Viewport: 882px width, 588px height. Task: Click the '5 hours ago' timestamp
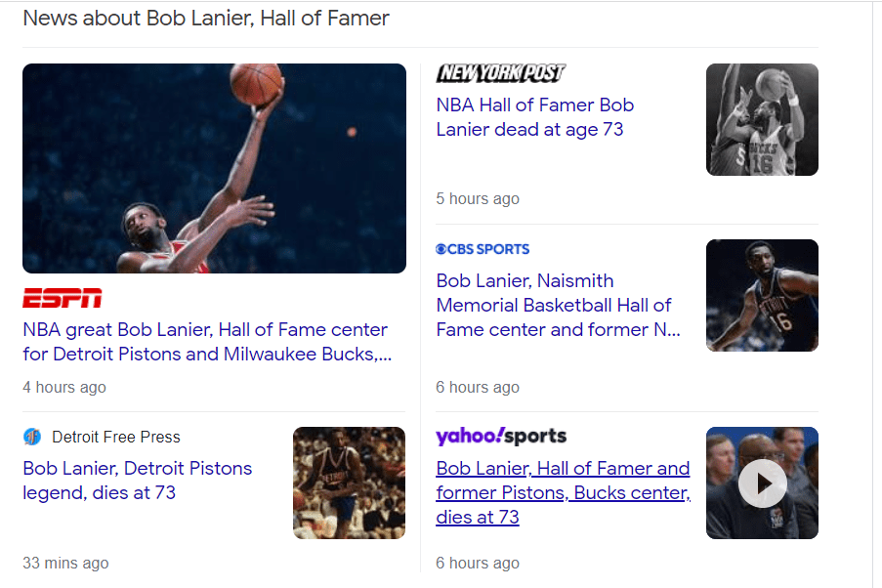coord(478,199)
